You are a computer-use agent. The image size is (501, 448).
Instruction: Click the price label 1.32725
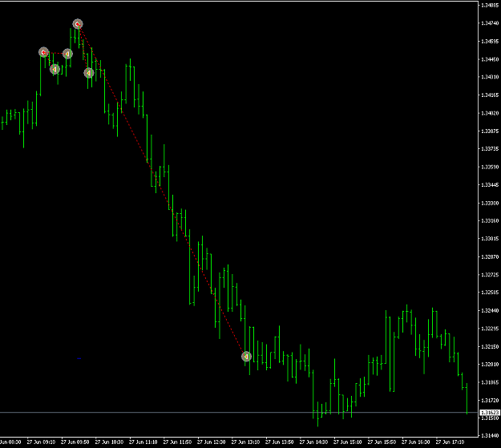(490, 275)
